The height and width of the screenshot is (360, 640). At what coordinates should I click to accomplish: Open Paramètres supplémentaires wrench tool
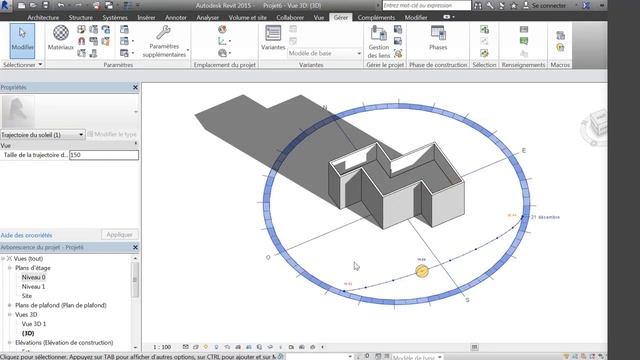(x=164, y=41)
